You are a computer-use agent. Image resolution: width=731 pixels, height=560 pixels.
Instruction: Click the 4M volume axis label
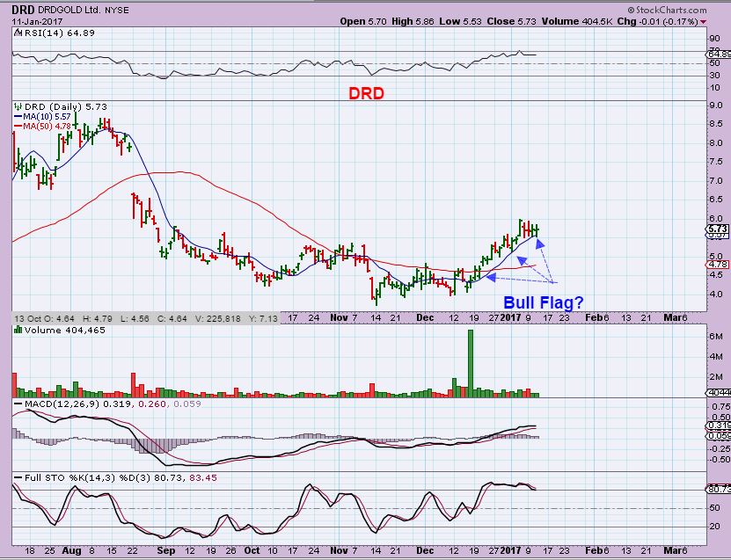tap(716, 357)
